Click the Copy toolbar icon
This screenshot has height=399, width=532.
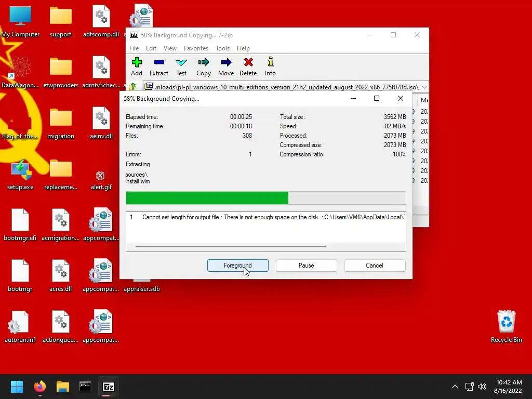pyautogui.click(x=204, y=66)
